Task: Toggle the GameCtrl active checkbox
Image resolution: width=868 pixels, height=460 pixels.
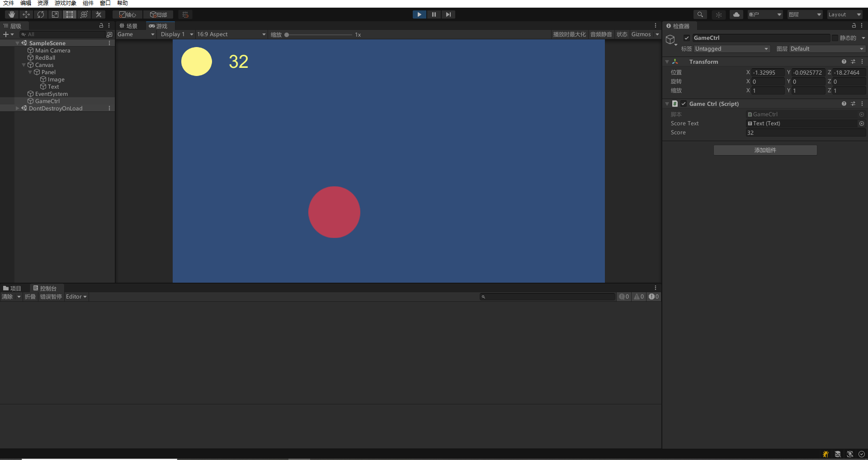Action: pyautogui.click(x=687, y=38)
